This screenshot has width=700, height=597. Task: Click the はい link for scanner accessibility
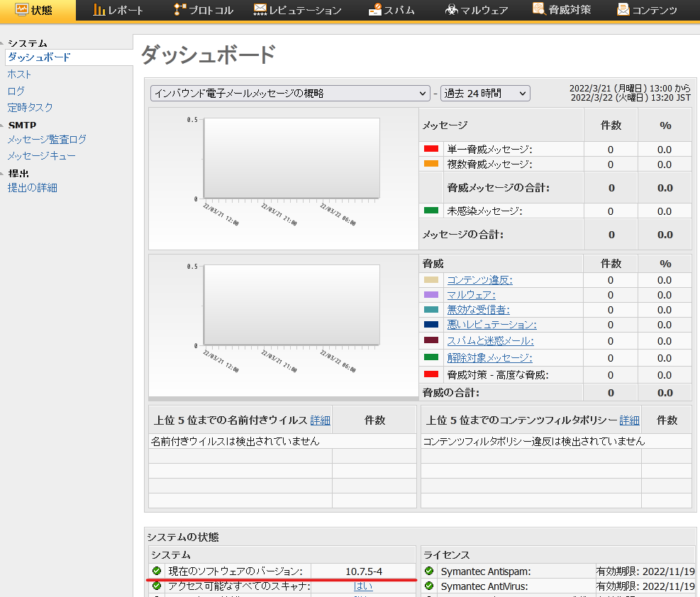click(x=363, y=586)
